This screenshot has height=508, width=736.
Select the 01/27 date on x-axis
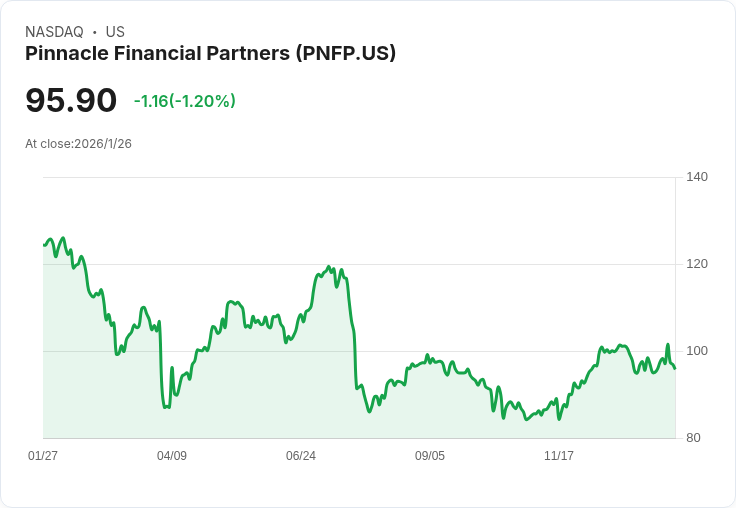tap(43, 456)
